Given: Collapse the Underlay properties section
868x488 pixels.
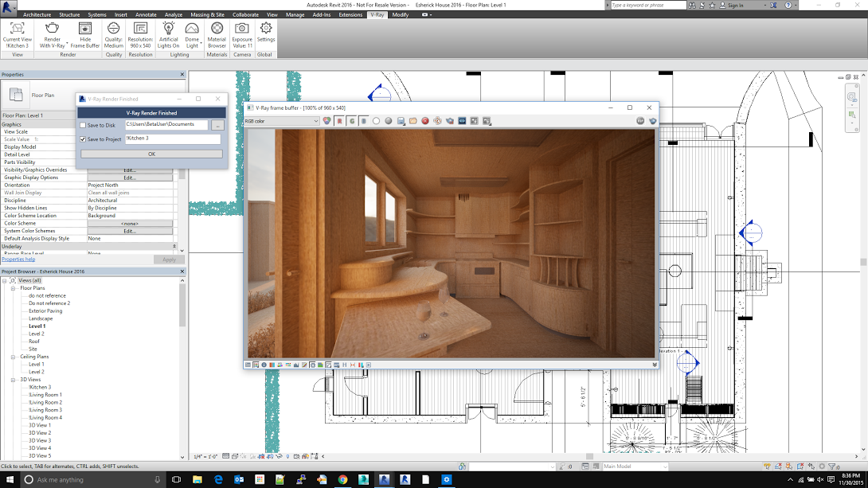Looking at the screenshot, I should tap(174, 246).
